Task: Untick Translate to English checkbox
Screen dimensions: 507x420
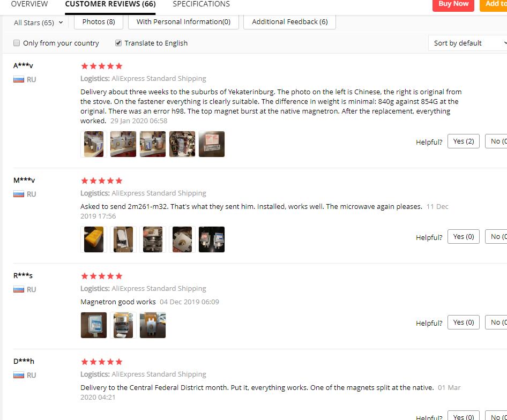Action: [x=118, y=43]
